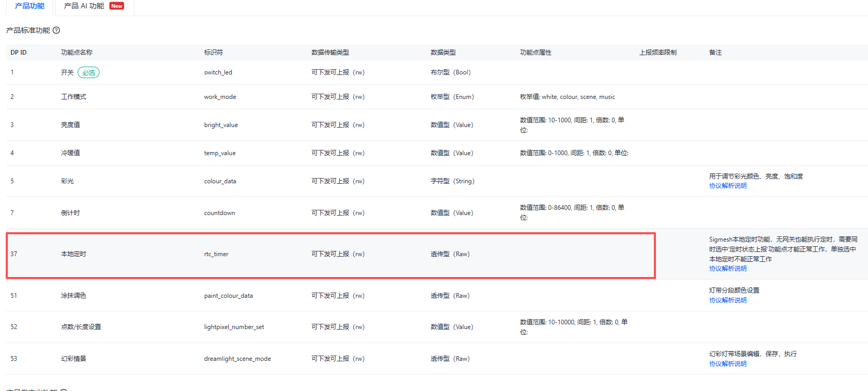Select the lightpixel_number_set identifier
The image size is (868, 391).
234,327
